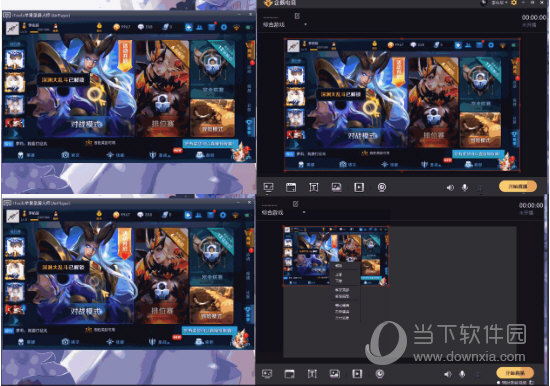Expand 综合游戏 category dropdown in lower panel
Viewport: 550px width, 386px height.
tap(304, 212)
